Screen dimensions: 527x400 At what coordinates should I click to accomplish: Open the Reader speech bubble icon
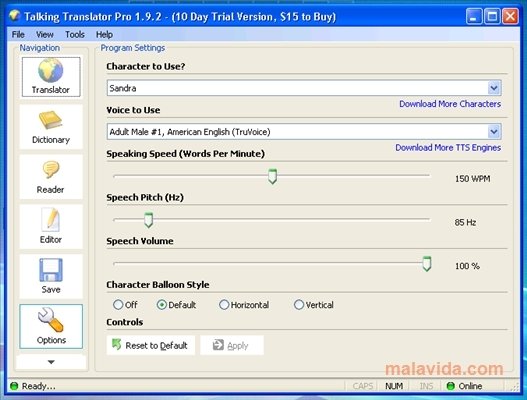point(51,170)
